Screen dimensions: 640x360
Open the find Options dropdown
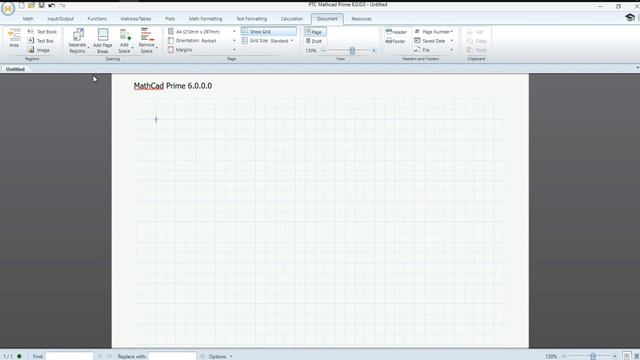click(x=220, y=356)
